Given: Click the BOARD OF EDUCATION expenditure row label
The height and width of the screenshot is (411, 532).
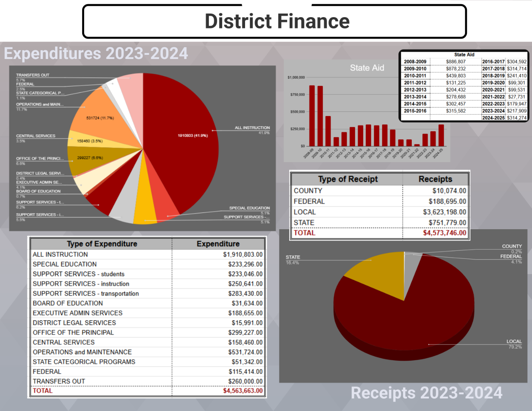Looking at the screenshot, I should 68,303.
